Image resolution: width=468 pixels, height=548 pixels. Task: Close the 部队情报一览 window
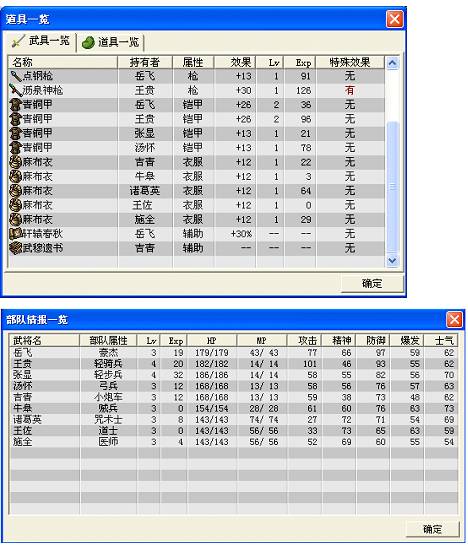(x=454, y=319)
